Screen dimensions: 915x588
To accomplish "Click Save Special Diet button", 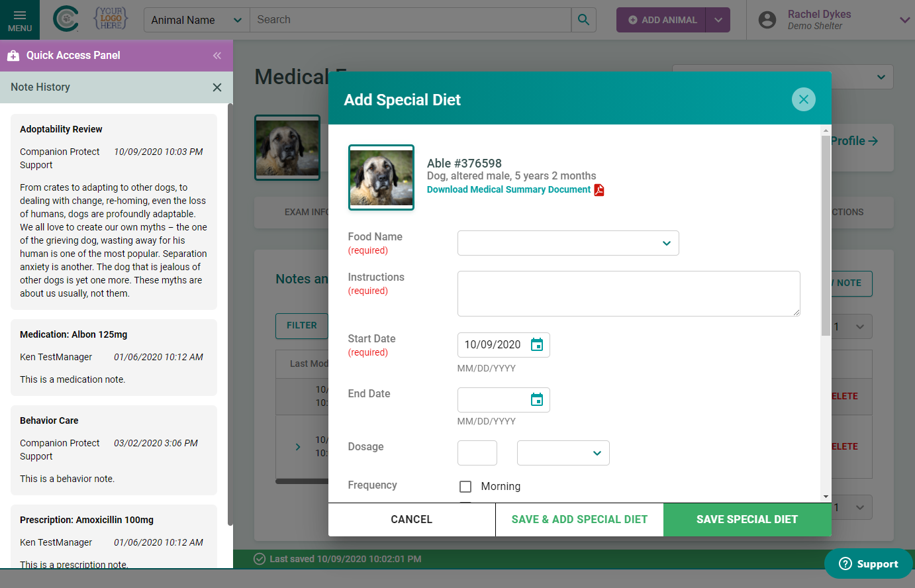I will click(747, 519).
